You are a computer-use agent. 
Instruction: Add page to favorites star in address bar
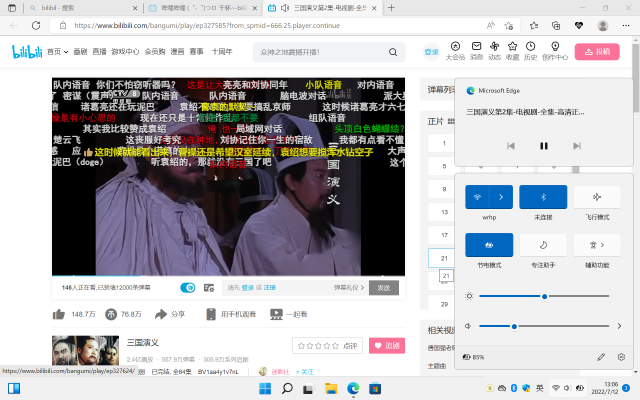(509, 25)
